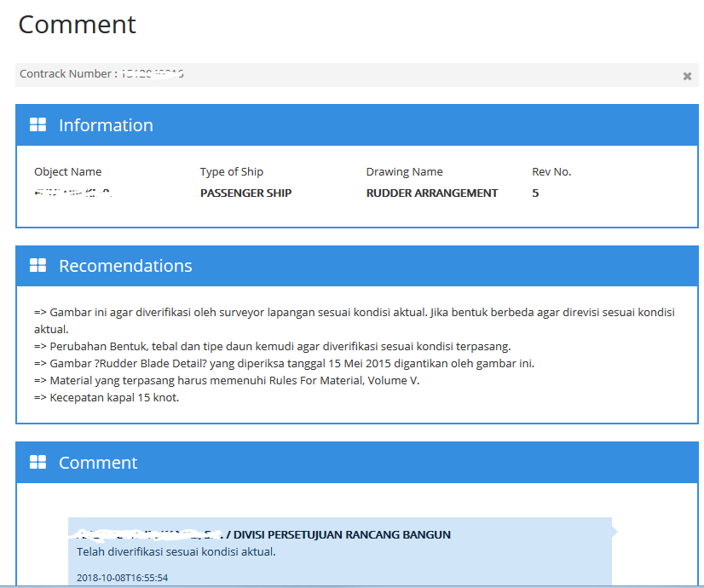Click the comment text Telah diverifikasi sesuai kondisi aktual
The image size is (704, 588).
tap(176, 551)
